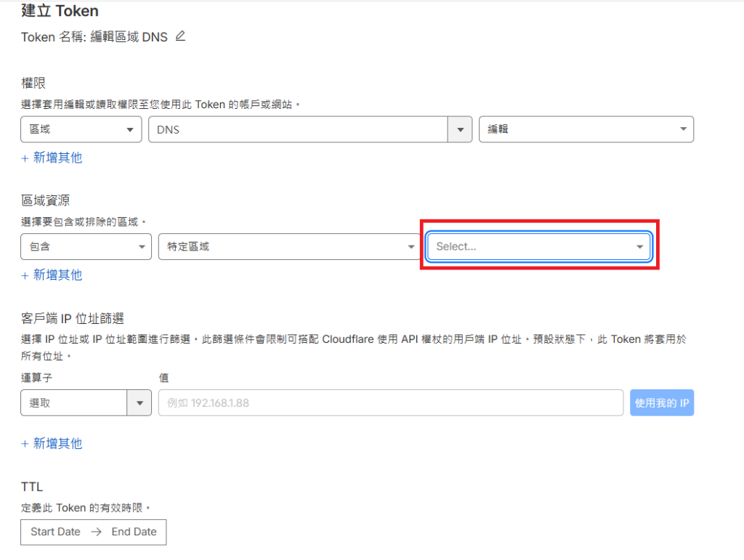The height and width of the screenshot is (560, 744).
Task: Click 新增其他 under client IP filtering
Action: point(52,443)
